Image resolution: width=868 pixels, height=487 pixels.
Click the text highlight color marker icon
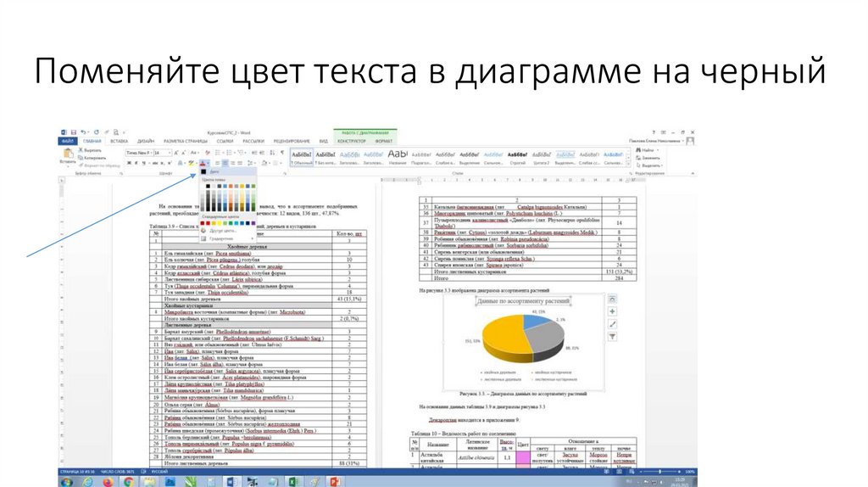(191, 163)
